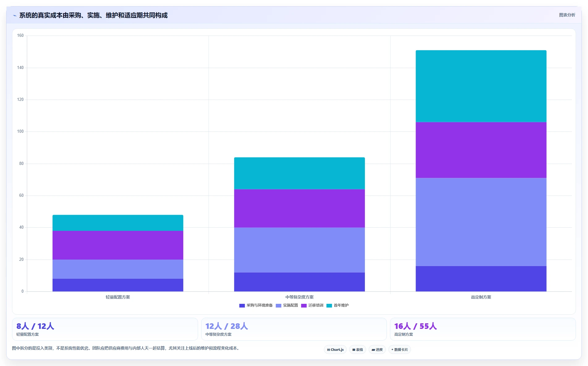Click the y-axis value 100
The height and width of the screenshot is (366, 588).
pyautogui.click(x=20, y=131)
